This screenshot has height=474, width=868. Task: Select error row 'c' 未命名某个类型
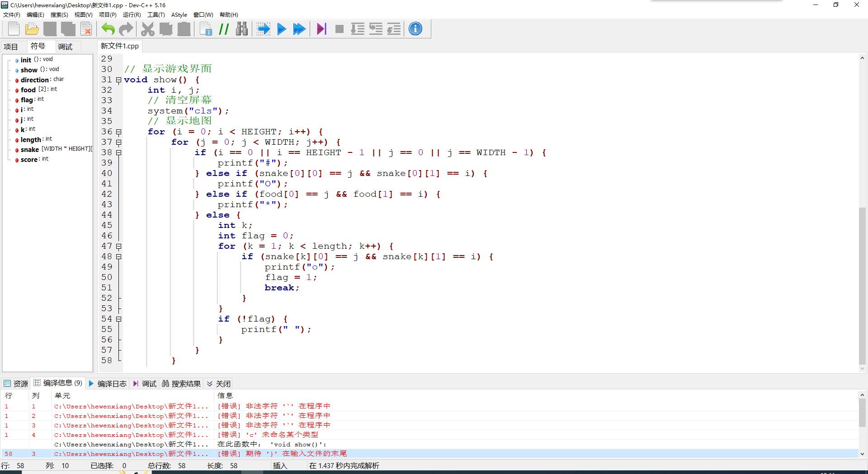[429, 435]
